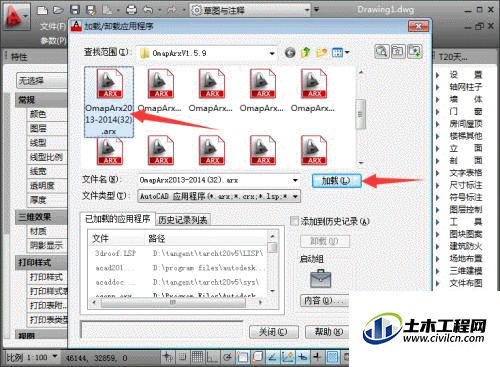Viewport: 500px width, 367px height.
Task: Open the file name combo box dropdown
Action: (x=295, y=180)
